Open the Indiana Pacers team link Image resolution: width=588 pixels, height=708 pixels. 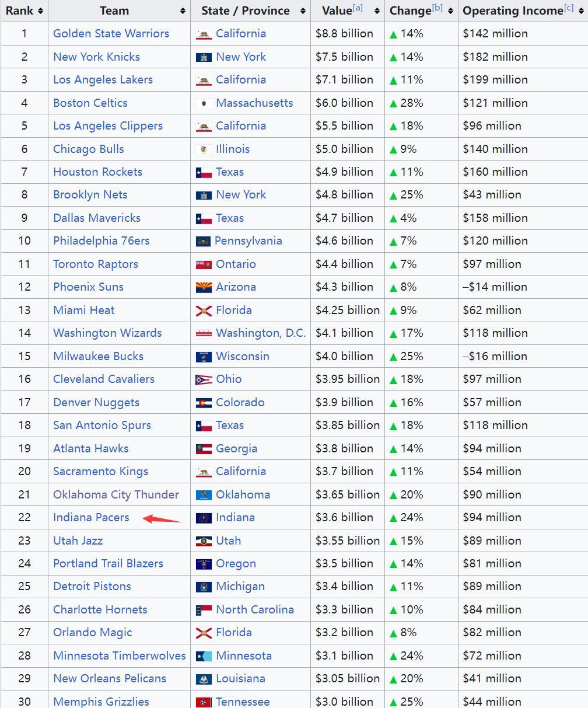91,518
